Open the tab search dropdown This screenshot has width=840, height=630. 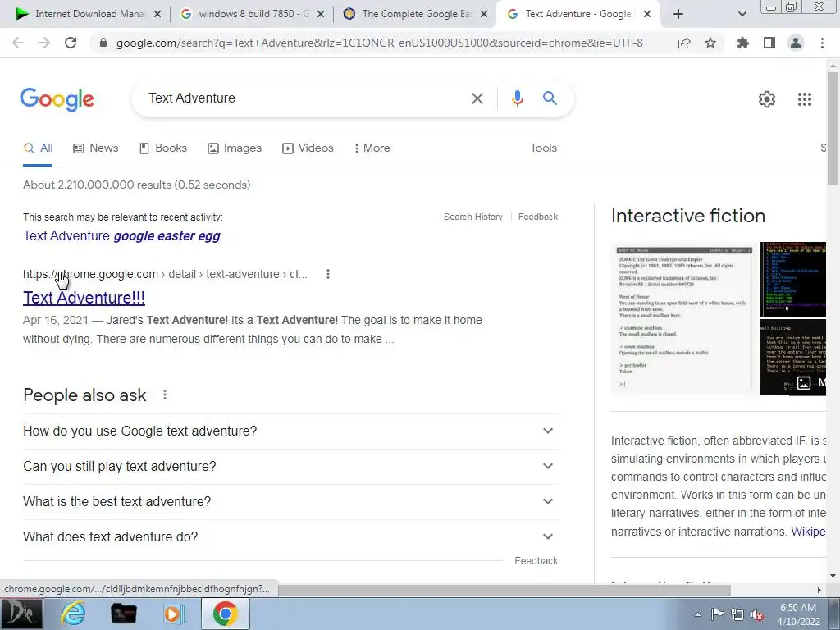[x=742, y=14]
